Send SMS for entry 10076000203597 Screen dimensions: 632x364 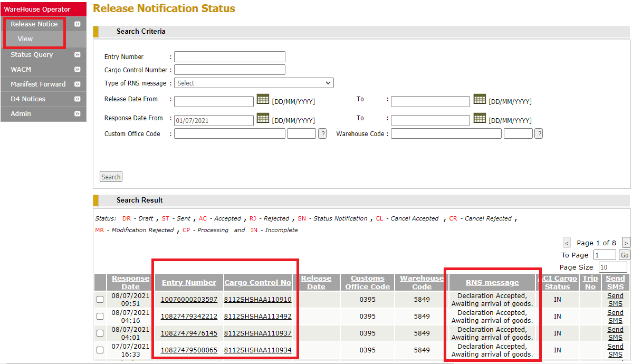616,300
